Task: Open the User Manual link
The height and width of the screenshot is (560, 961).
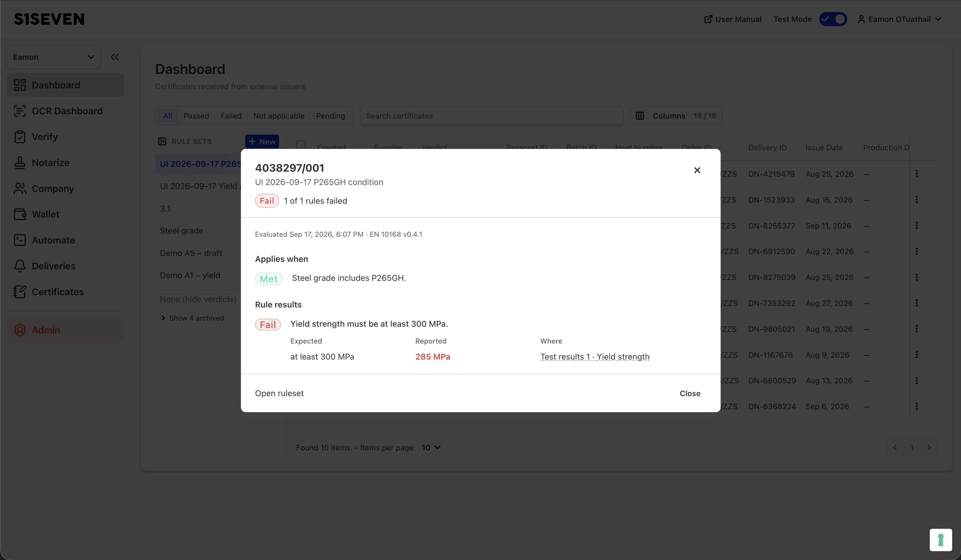Action: [733, 19]
